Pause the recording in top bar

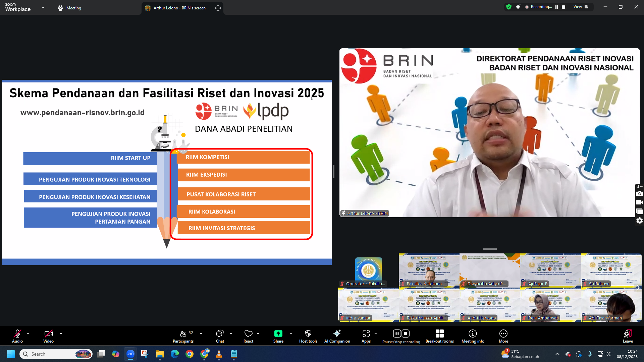[557, 7]
